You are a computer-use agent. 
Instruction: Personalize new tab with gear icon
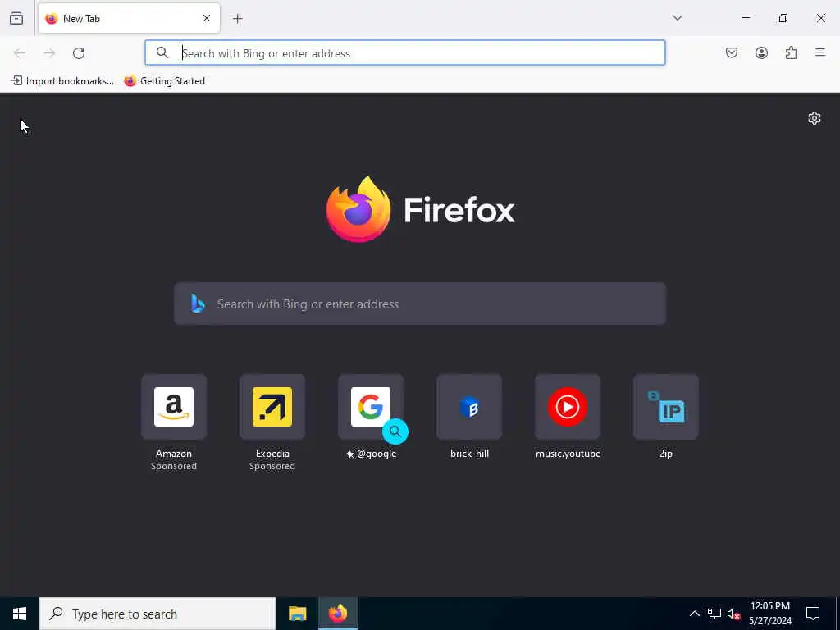tap(815, 118)
